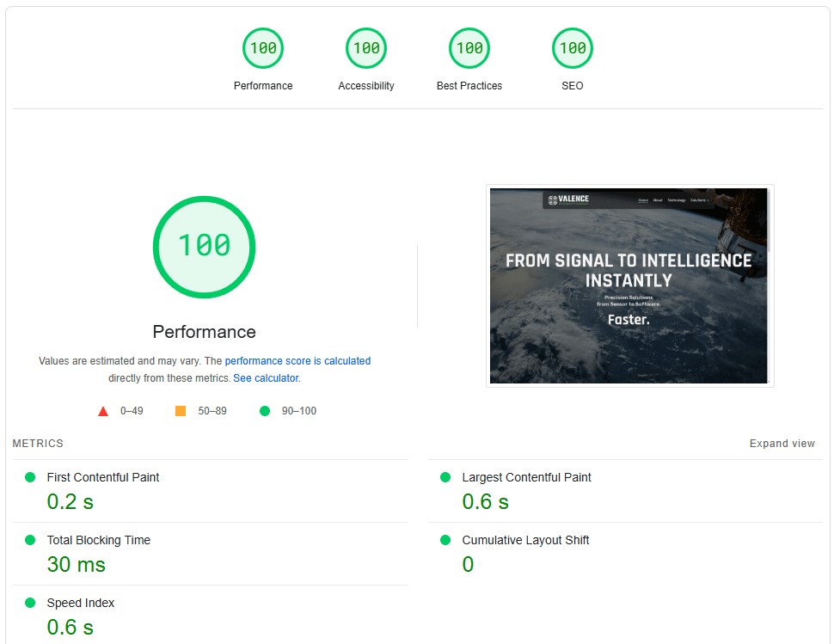Open the performance score is calculated link
Screen dimensions: 834x644
(298, 360)
